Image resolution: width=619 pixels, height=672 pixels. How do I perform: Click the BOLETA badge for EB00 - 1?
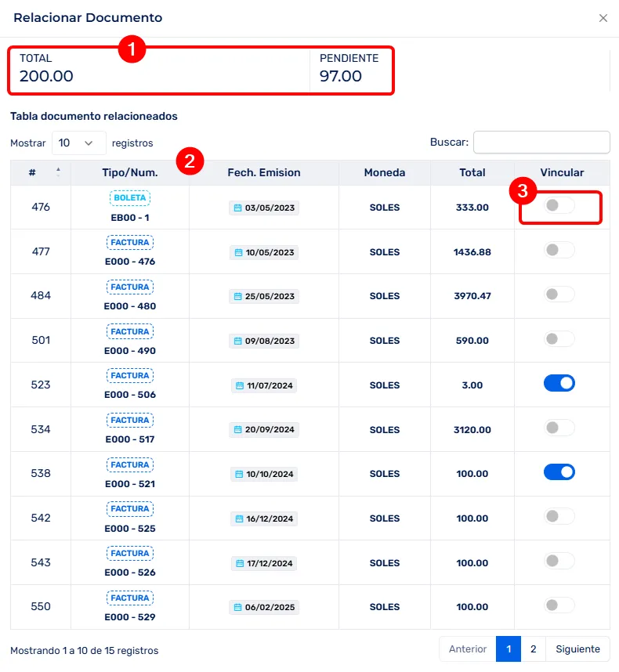(130, 198)
